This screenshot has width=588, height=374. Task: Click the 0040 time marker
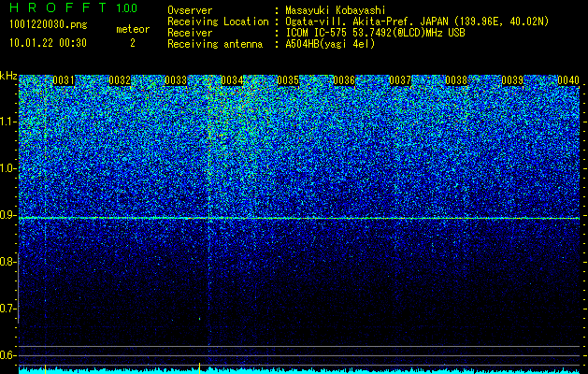[568, 80]
